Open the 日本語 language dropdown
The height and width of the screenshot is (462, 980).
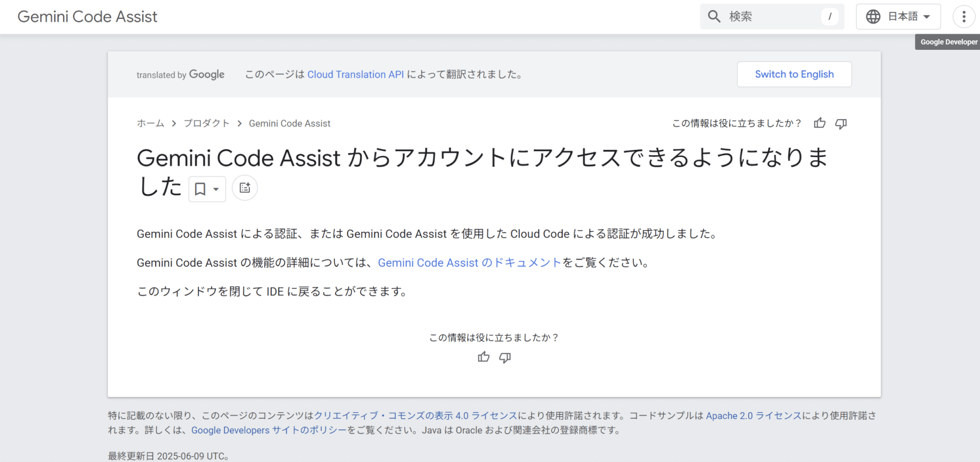pos(898,17)
